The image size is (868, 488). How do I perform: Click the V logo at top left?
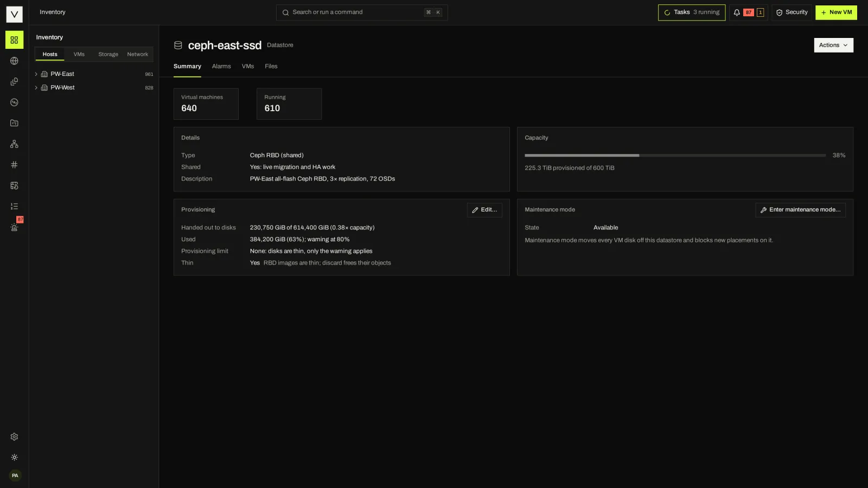pyautogui.click(x=14, y=14)
